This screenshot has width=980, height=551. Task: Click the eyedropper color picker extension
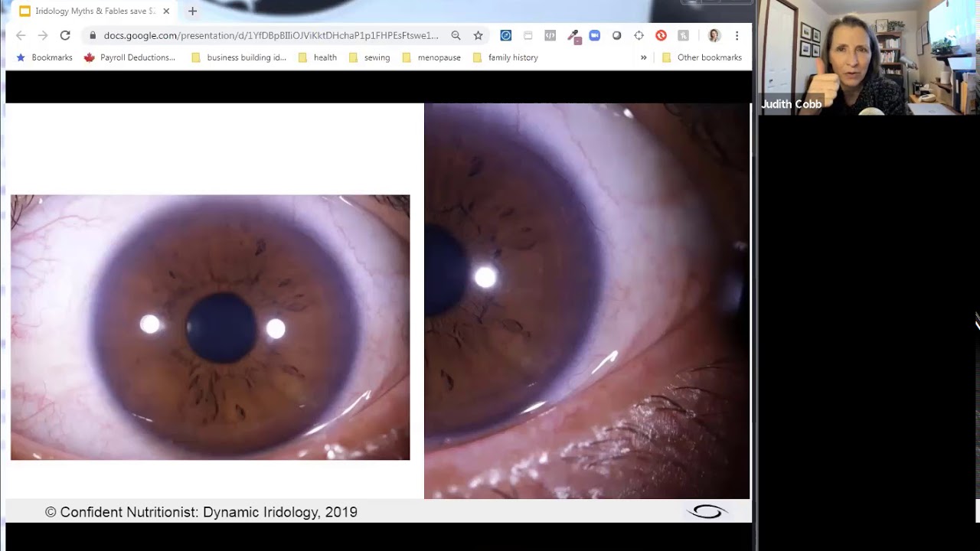click(x=573, y=36)
